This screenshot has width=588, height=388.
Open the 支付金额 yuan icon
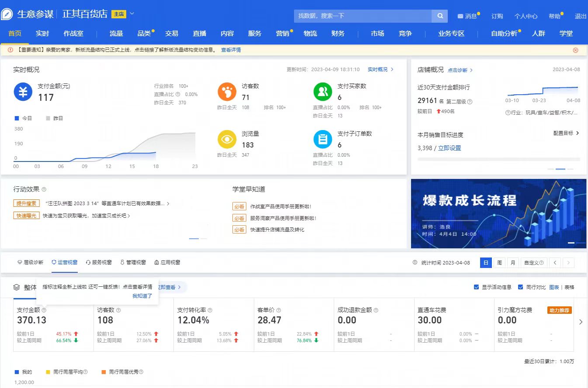(23, 92)
